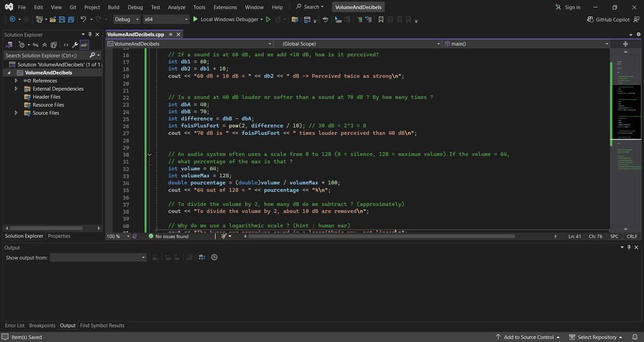Click the Open File folder icon
644x342 pixels.
pyautogui.click(x=52, y=19)
